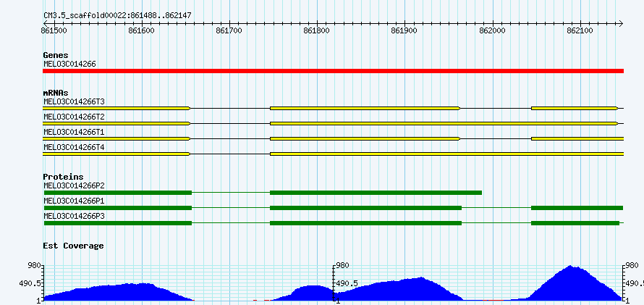The height and width of the screenshot is (305, 644).
Task: Select the first yellow exon of MELO3C014266T3
Action: coord(116,108)
